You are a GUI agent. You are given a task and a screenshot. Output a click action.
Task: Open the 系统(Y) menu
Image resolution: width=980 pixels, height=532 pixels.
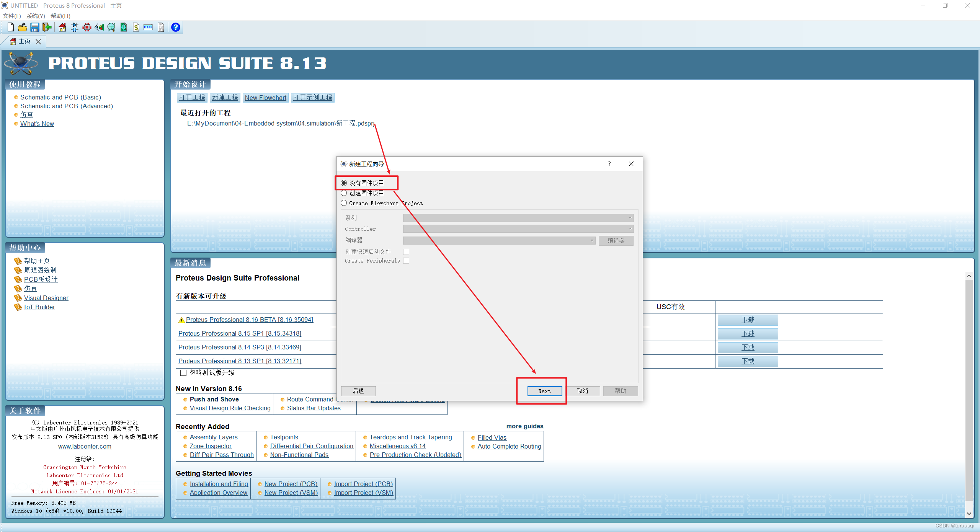36,16
